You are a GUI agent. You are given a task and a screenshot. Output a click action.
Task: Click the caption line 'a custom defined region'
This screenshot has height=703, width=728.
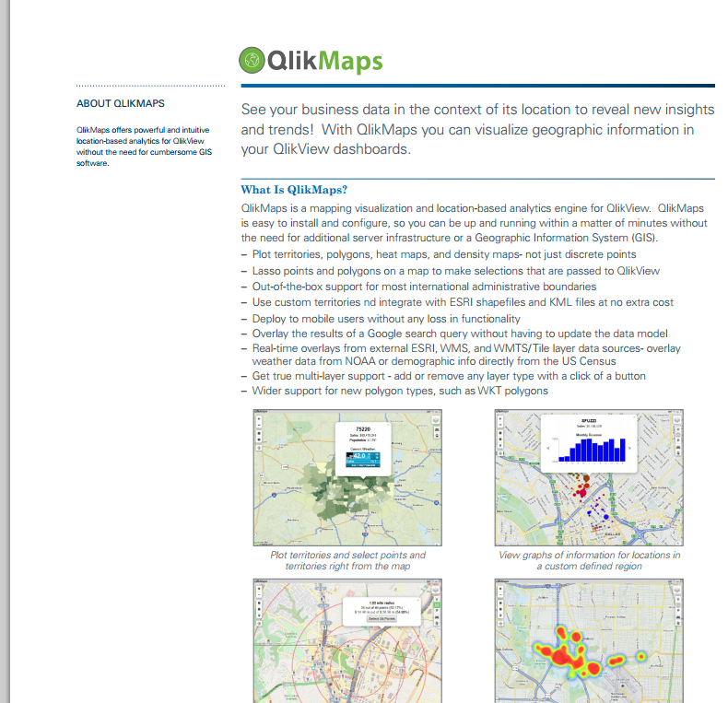tap(589, 567)
